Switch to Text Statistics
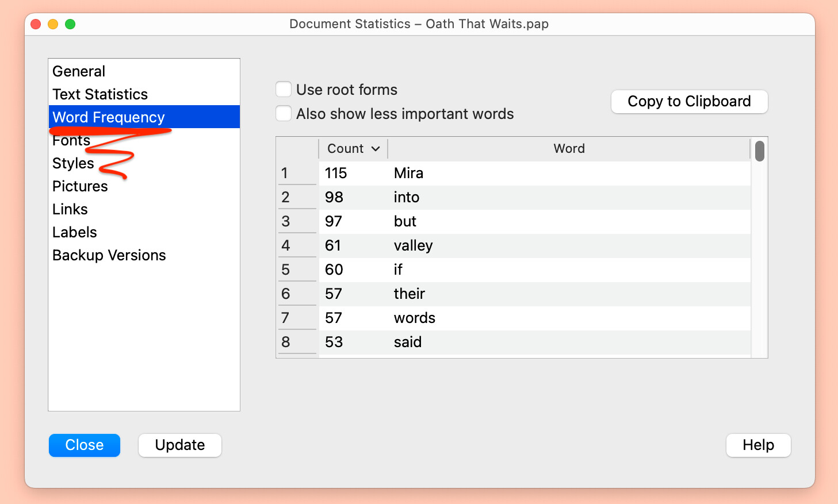This screenshot has height=504, width=838. coord(100,94)
